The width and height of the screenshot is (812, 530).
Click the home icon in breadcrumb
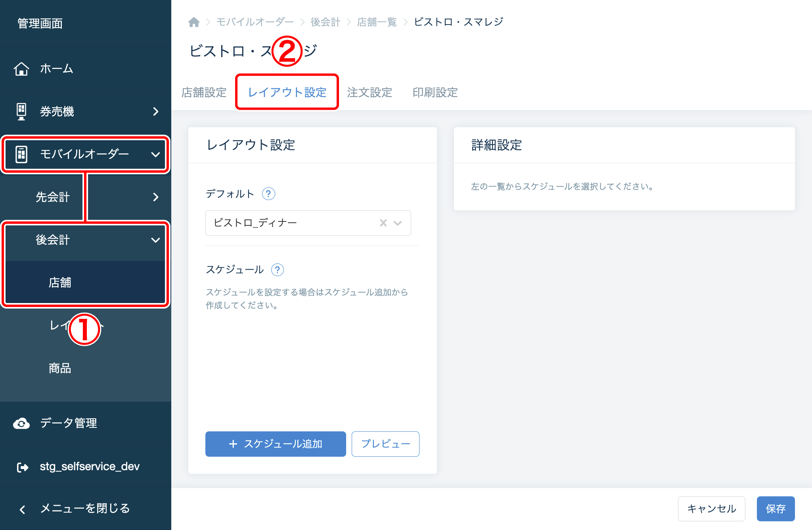click(194, 22)
